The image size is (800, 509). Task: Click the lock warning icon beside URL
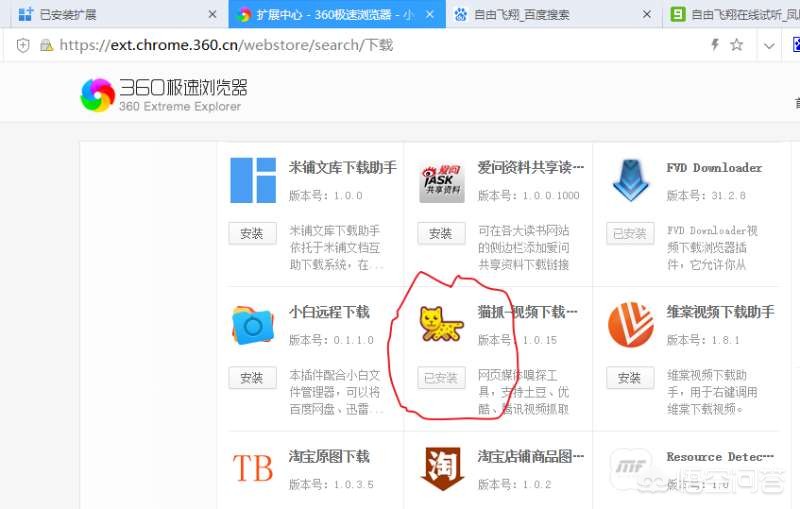point(46,45)
